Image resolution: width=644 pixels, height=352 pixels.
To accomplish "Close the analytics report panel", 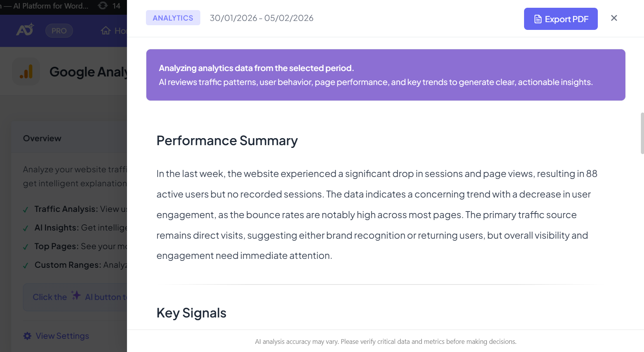I will (x=614, y=18).
